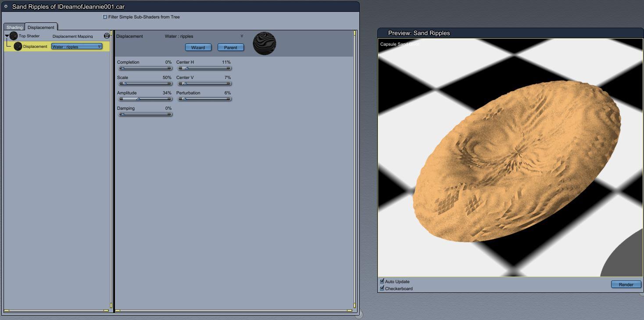The image size is (644, 320).
Task: Click the ripples shader preview sphere
Action: (x=265, y=43)
